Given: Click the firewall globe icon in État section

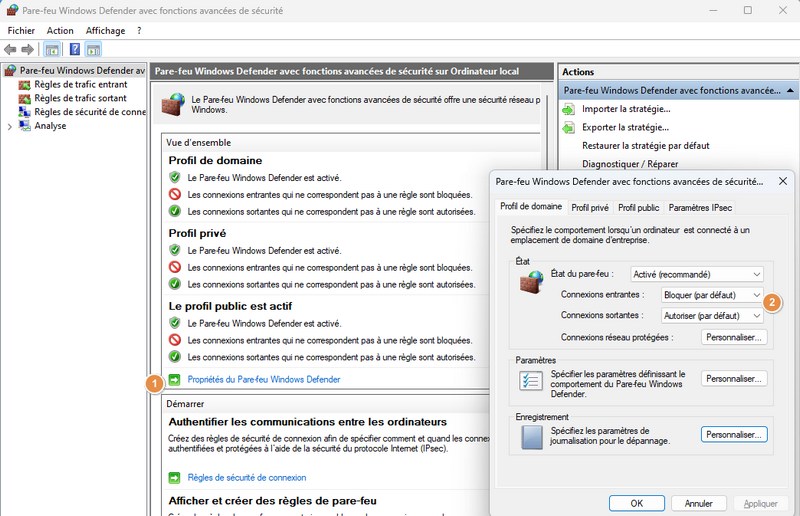Looking at the screenshot, I should point(531,282).
